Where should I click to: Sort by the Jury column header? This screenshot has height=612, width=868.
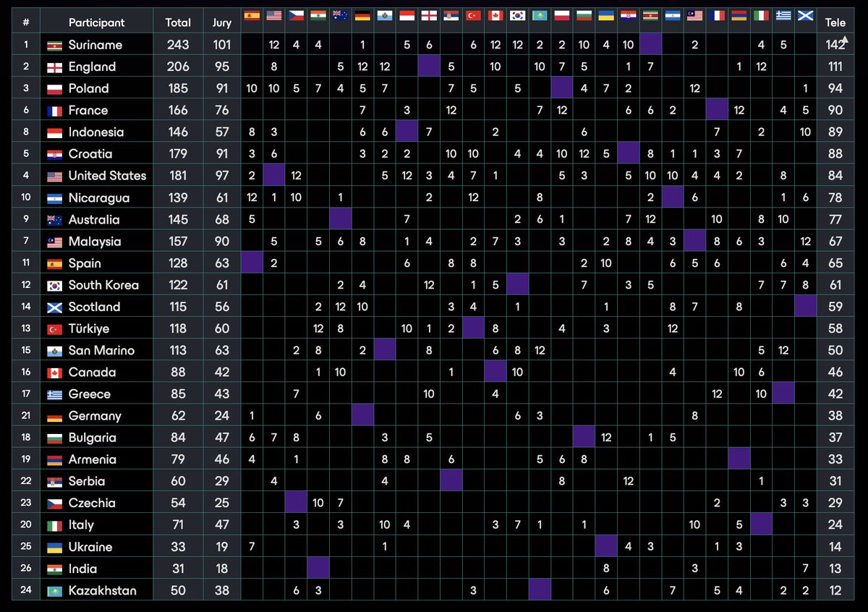click(222, 22)
